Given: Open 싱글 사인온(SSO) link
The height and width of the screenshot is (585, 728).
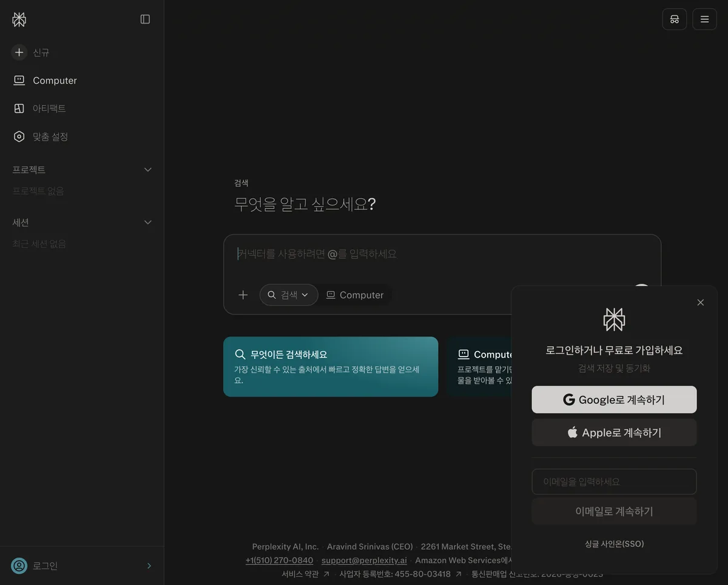Looking at the screenshot, I should pos(614,544).
